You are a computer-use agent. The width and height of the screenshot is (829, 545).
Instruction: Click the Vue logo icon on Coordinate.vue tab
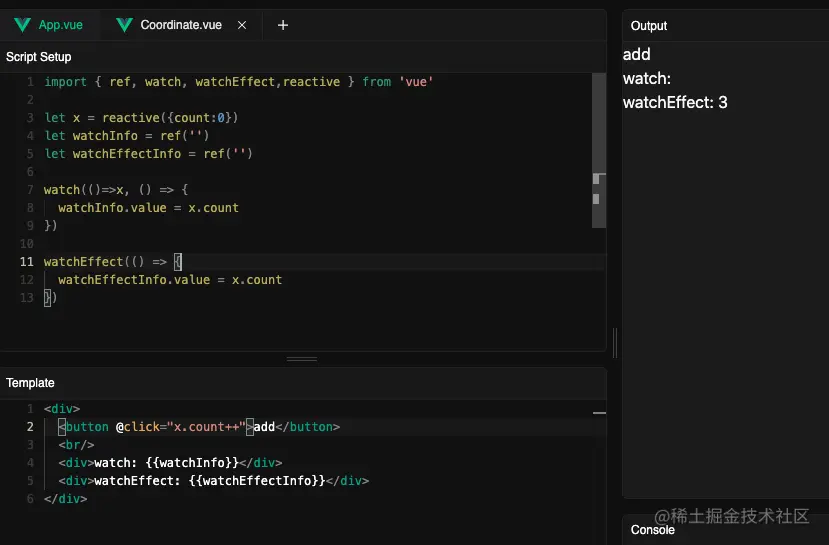click(124, 25)
